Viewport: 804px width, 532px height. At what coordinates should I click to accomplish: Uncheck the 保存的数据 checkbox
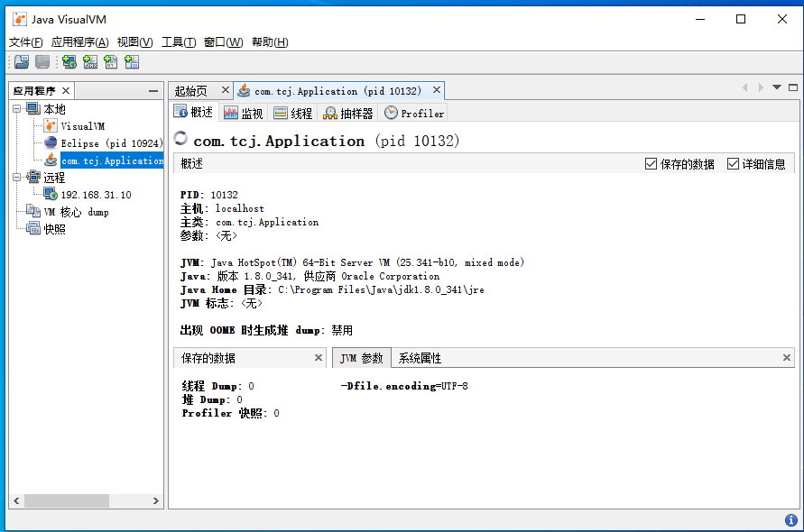pos(652,164)
